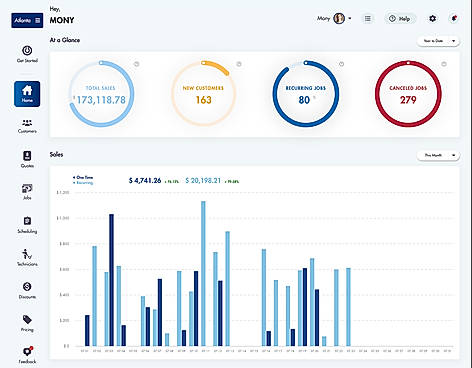Expand the Year to Date dropdown
The width and height of the screenshot is (472, 368).
click(438, 41)
